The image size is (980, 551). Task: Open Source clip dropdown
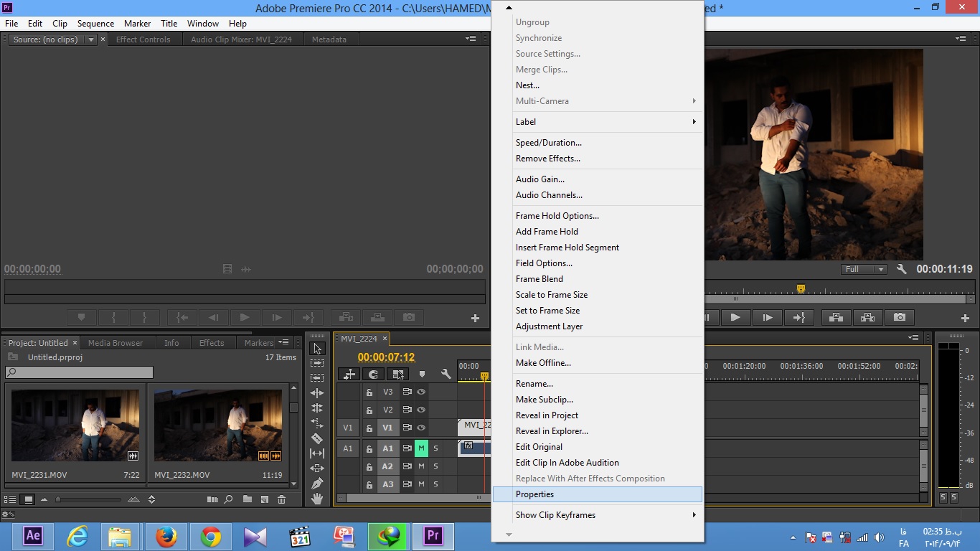pos(91,39)
